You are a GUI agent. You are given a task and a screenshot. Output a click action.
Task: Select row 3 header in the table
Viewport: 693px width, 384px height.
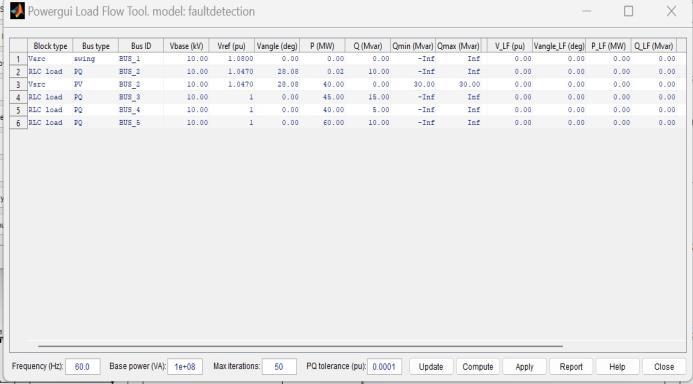pos(18,84)
